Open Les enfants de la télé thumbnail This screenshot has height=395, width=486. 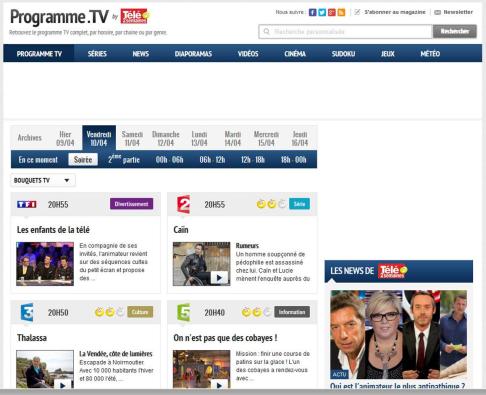45,264
